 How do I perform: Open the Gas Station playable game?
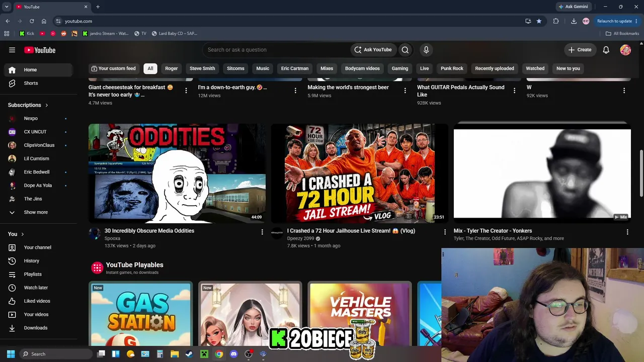[141, 314]
